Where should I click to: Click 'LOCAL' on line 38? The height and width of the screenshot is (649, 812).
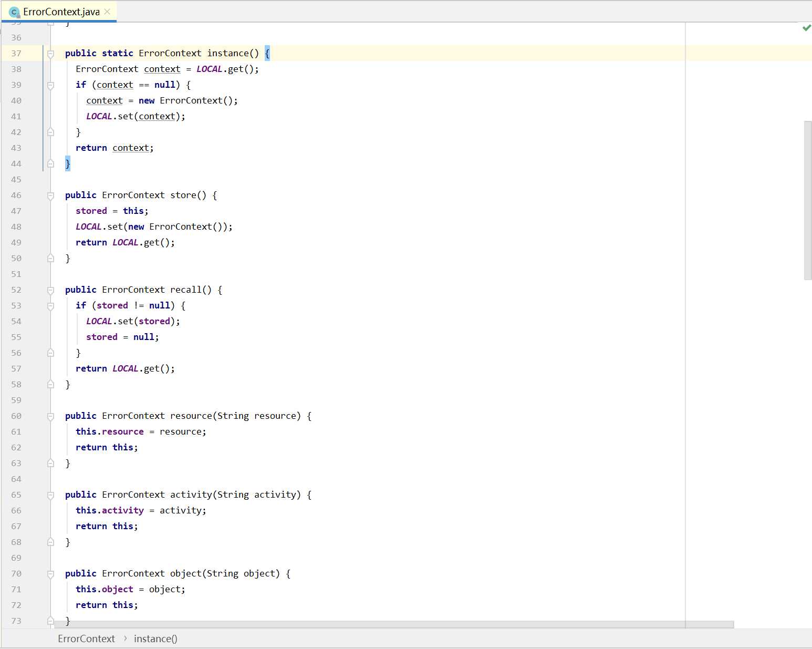pyautogui.click(x=210, y=69)
